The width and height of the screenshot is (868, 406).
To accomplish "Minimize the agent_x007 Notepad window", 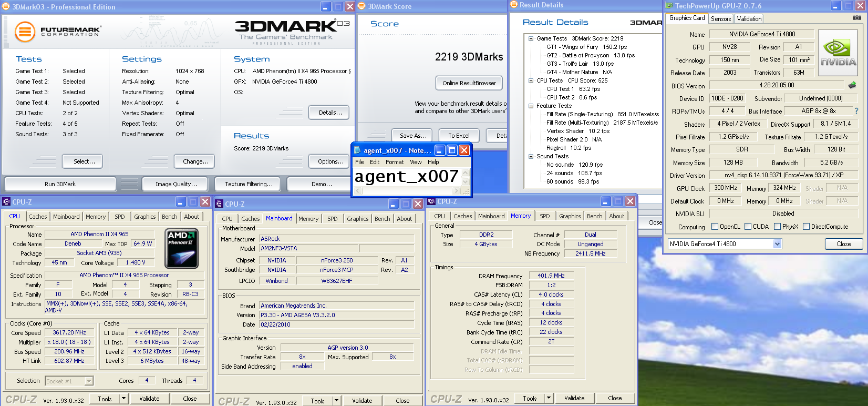I will tap(440, 150).
